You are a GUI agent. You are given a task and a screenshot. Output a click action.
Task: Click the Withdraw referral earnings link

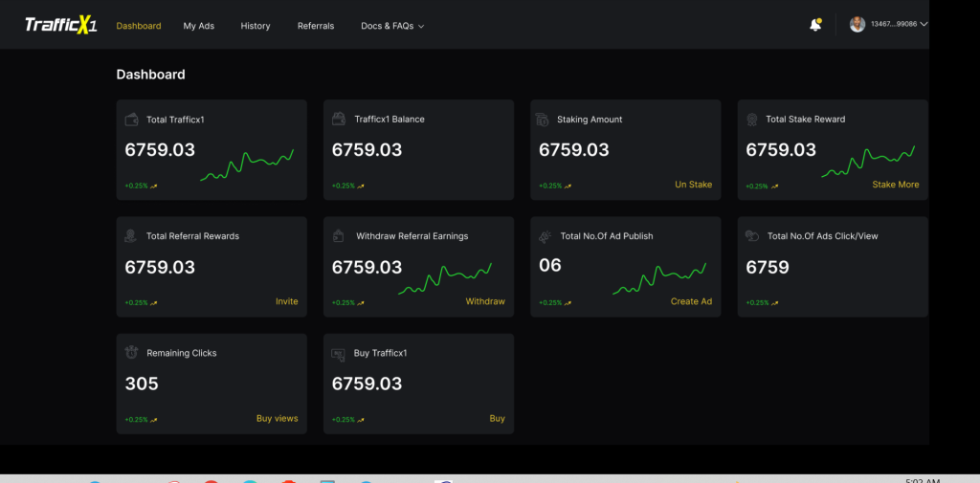pyautogui.click(x=485, y=301)
